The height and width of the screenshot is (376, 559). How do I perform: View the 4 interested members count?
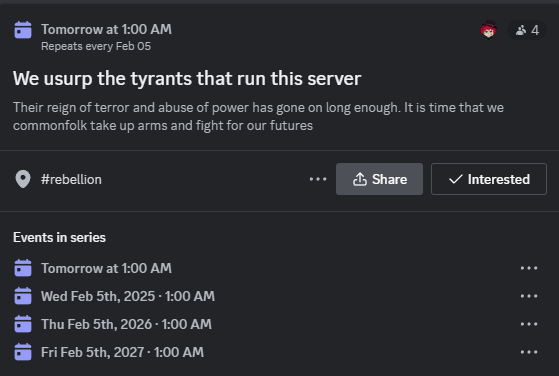click(527, 30)
